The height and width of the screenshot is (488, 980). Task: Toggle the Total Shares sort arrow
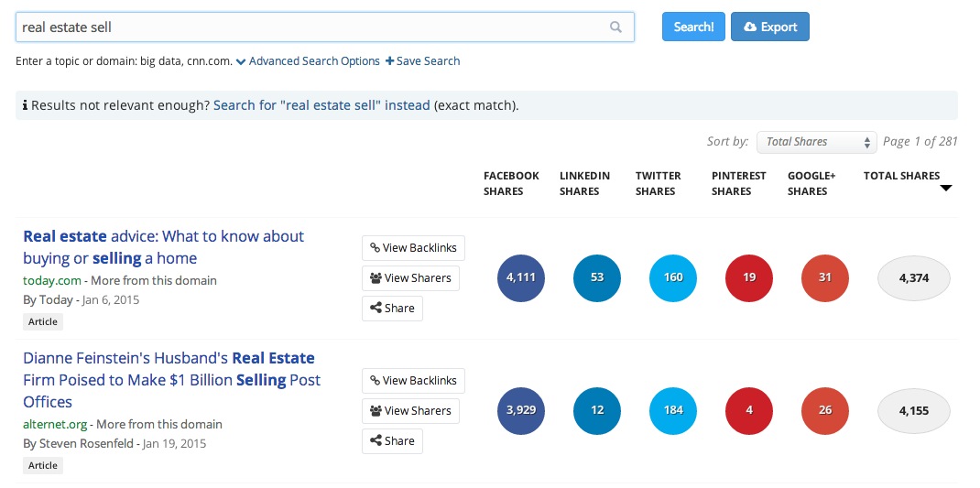(945, 189)
